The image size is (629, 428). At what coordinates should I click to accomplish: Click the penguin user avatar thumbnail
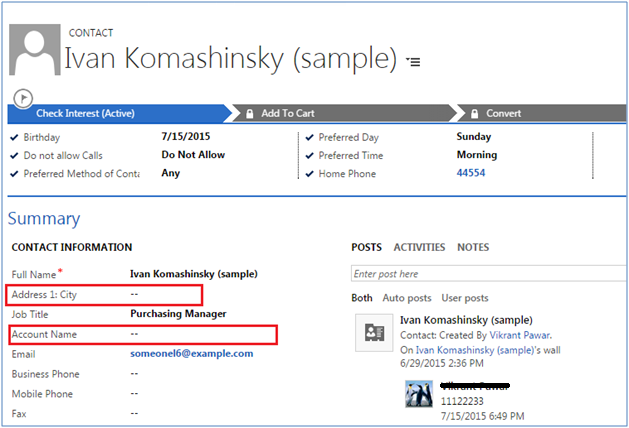coord(419,394)
